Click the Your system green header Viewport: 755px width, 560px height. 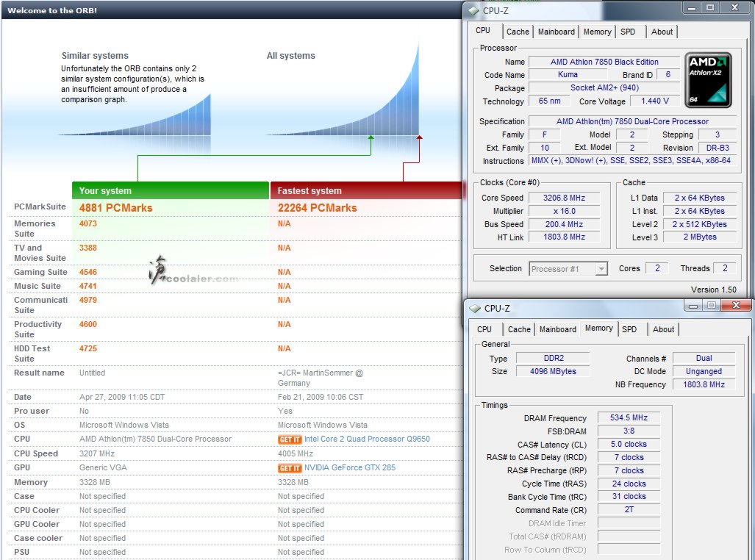[x=171, y=190]
